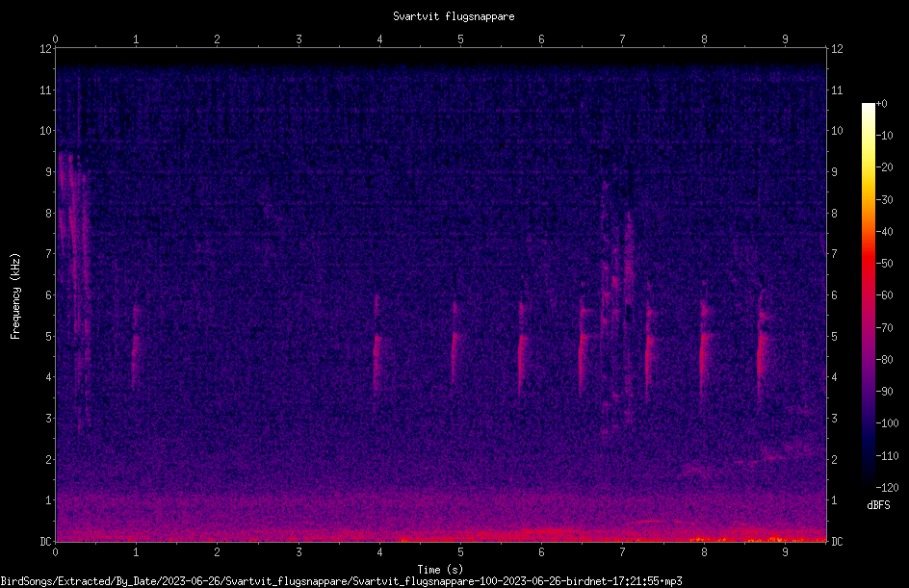Click the '-30' value on the colour scale
This screenshot has width=909, height=588.
[x=884, y=200]
